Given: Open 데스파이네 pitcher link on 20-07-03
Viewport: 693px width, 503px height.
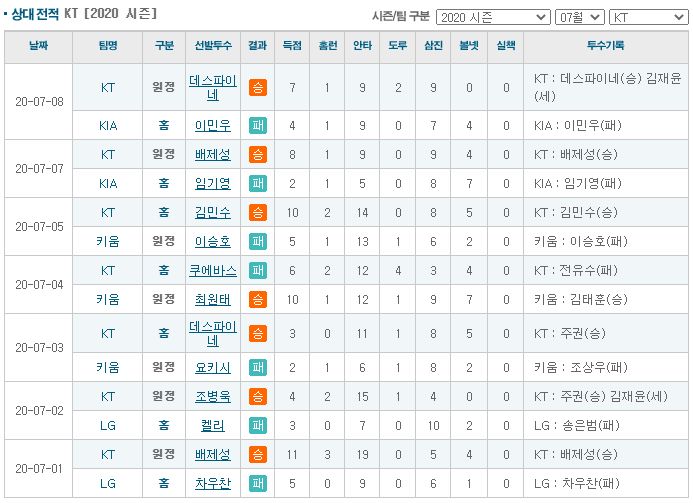Looking at the screenshot, I should tap(213, 334).
